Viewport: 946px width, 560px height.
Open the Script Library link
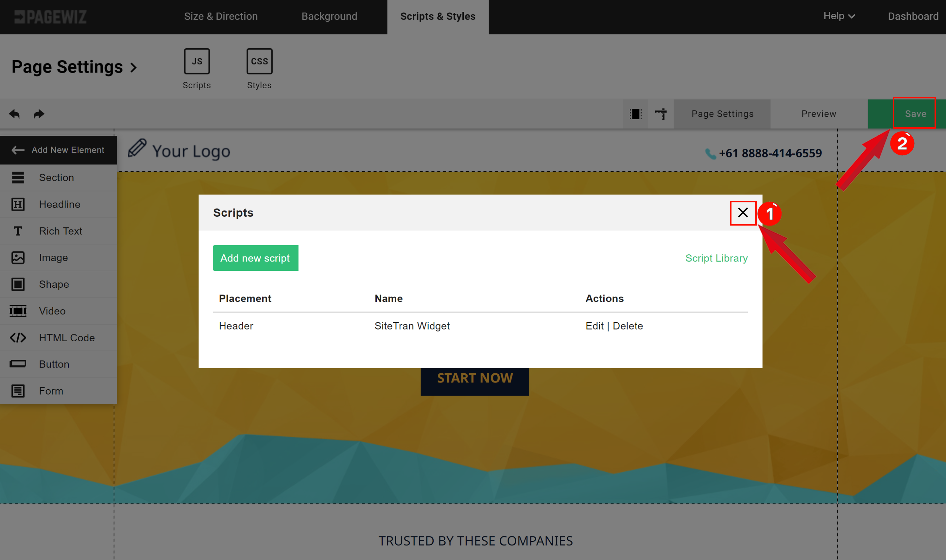tap(717, 257)
